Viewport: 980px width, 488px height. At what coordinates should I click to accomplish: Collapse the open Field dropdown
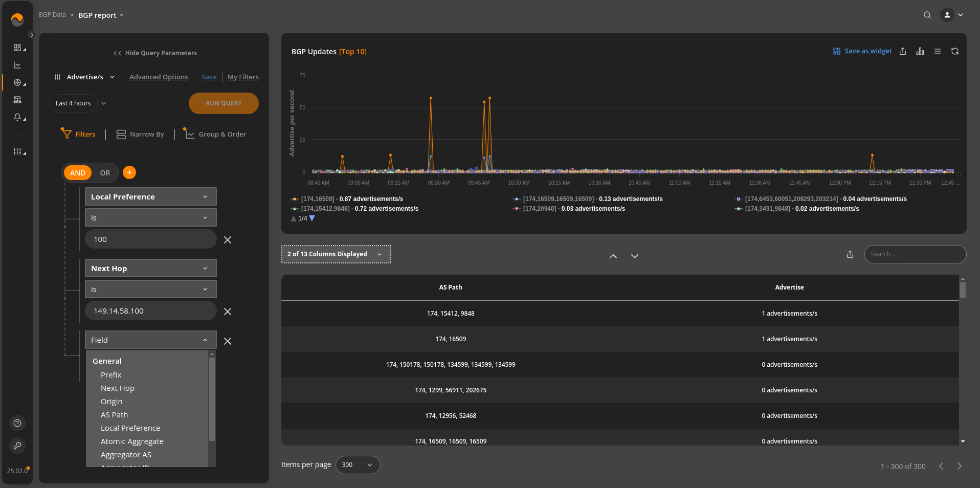(151, 340)
